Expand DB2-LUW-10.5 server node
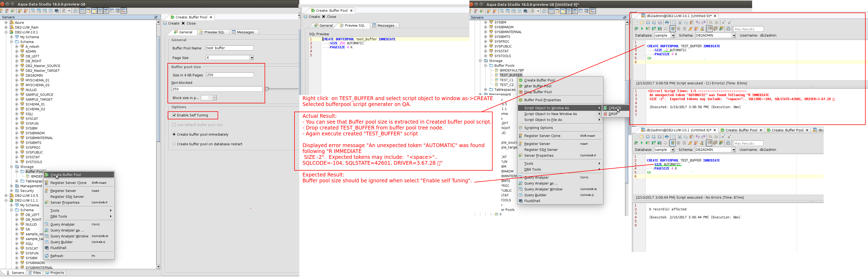868x279 pixels. coord(6,195)
